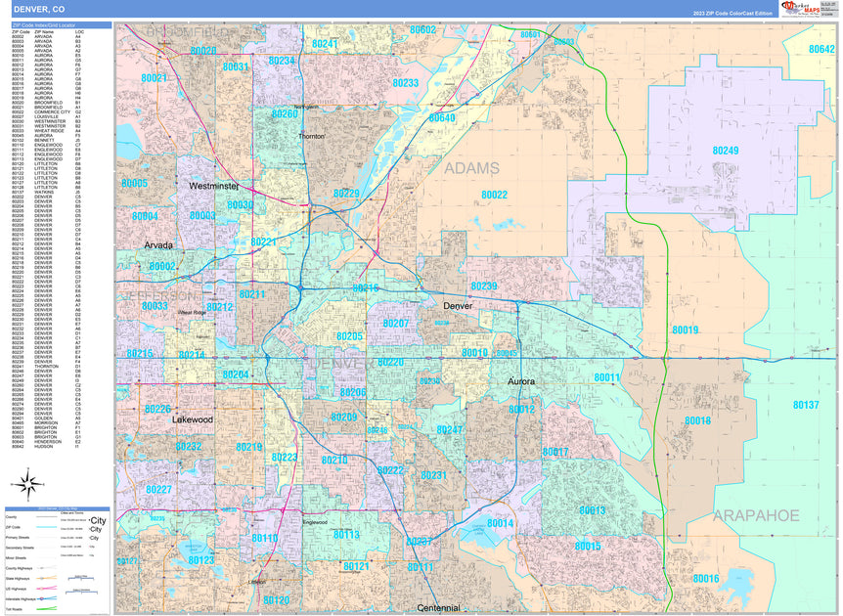This screenshot has width=843, height=616.
Task: Click the Lakewood city label on map
Action: (x=192, y=421)
